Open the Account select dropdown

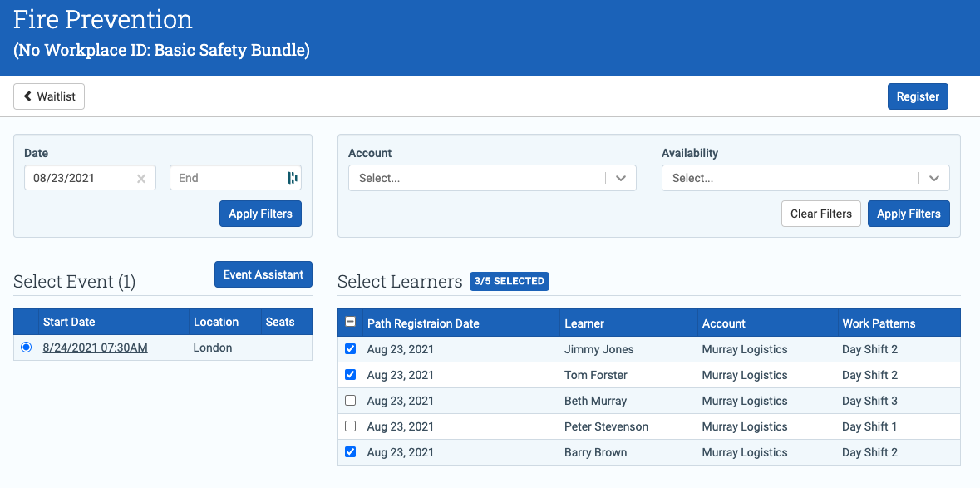493,178
